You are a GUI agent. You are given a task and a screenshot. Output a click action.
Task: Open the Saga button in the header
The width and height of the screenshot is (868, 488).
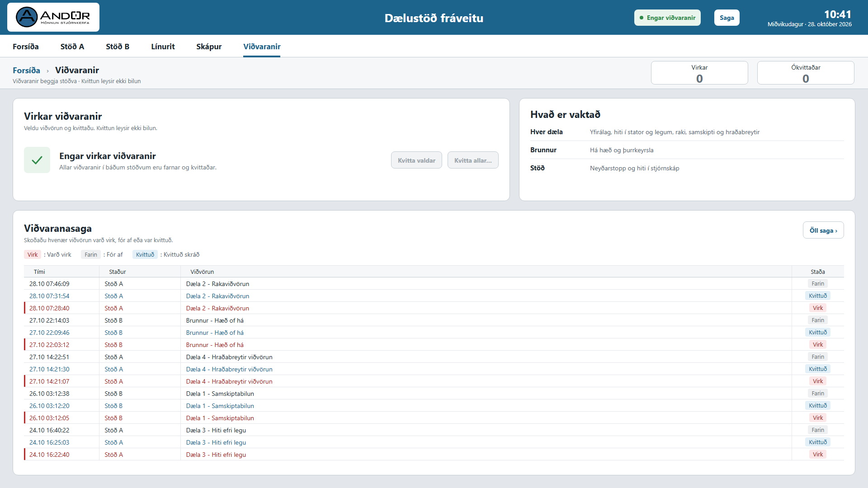click(727, 18)
